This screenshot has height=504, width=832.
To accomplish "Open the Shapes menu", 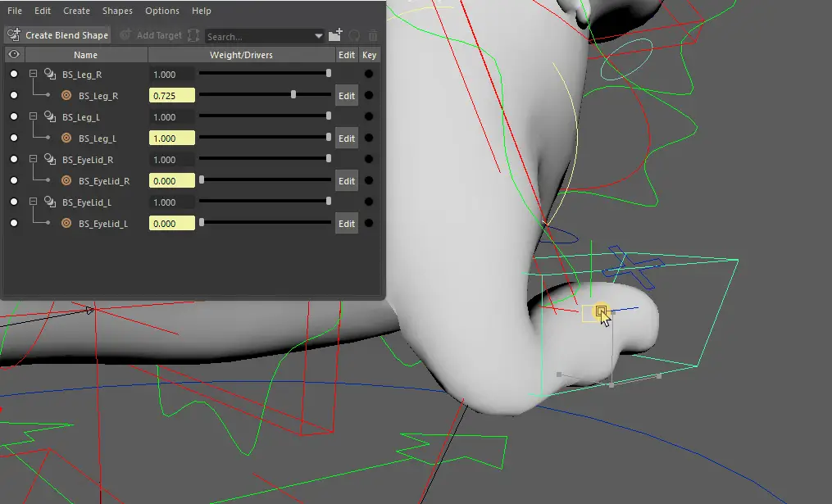I will point(117,11).
